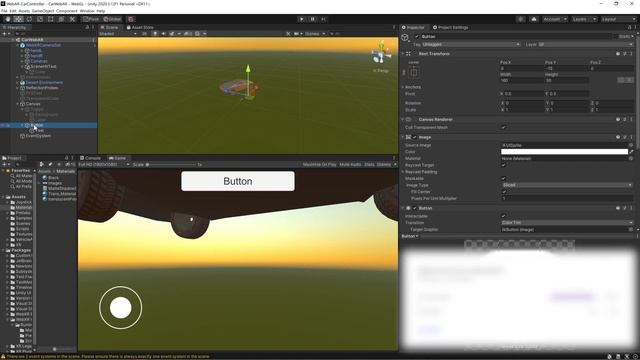Toggle the Global handle rotation button
This screenshot has height=360, width=640.
(x=112, y=19)
